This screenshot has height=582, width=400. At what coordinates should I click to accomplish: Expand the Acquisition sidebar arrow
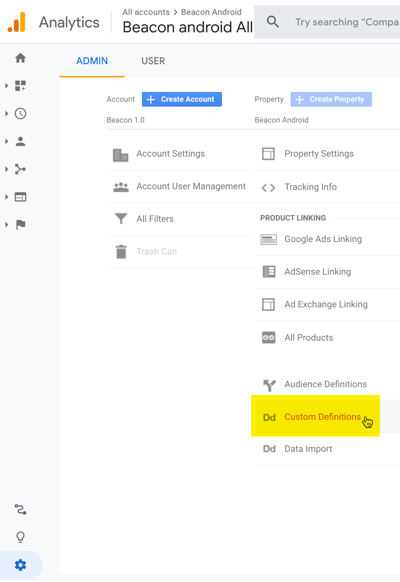(6, 169)
